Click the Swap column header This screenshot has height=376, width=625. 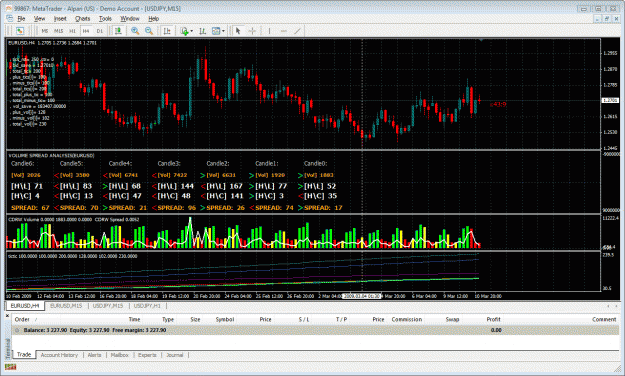452,319
